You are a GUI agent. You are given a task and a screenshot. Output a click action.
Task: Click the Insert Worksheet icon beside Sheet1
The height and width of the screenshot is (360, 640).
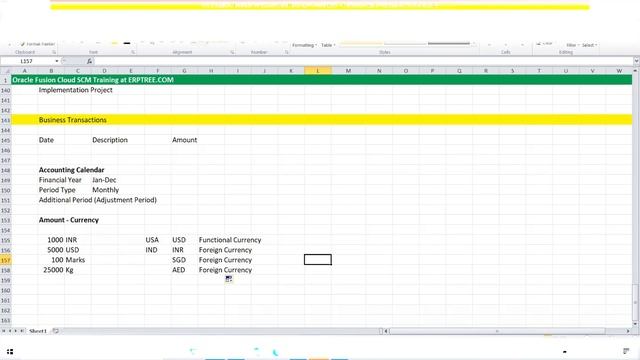[56, 331]
